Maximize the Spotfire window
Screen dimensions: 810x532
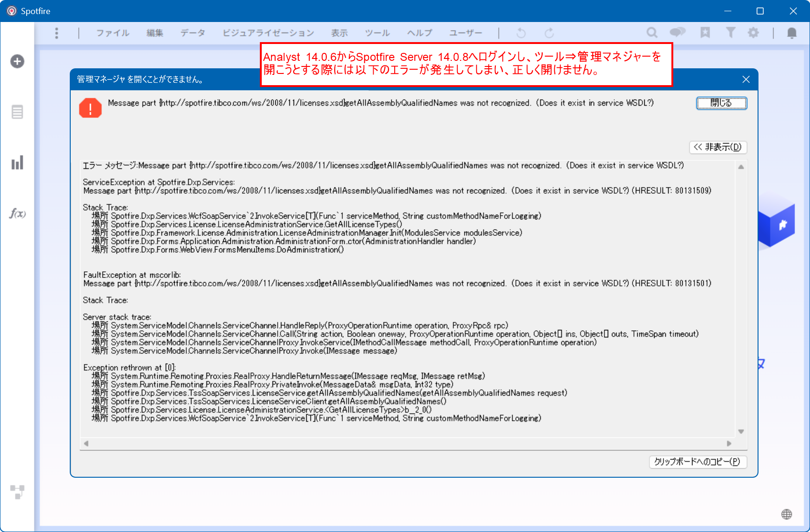(760, 11)
